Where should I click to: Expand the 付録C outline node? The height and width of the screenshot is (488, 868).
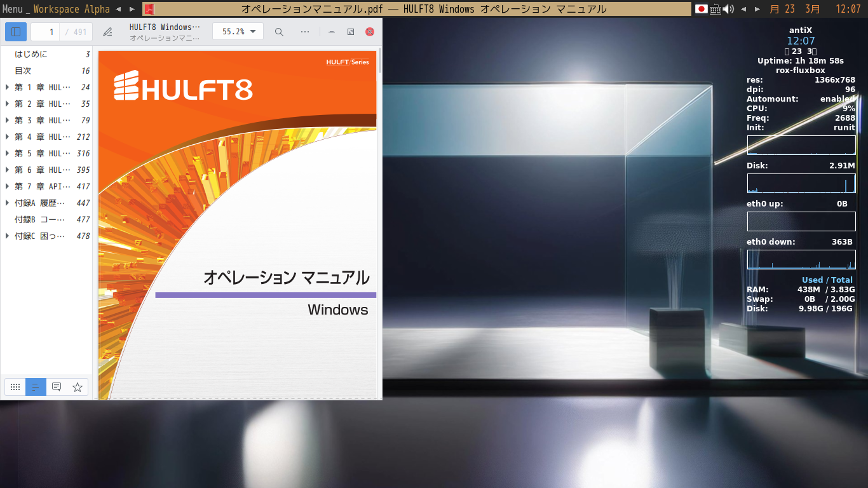tap(7, 236)
